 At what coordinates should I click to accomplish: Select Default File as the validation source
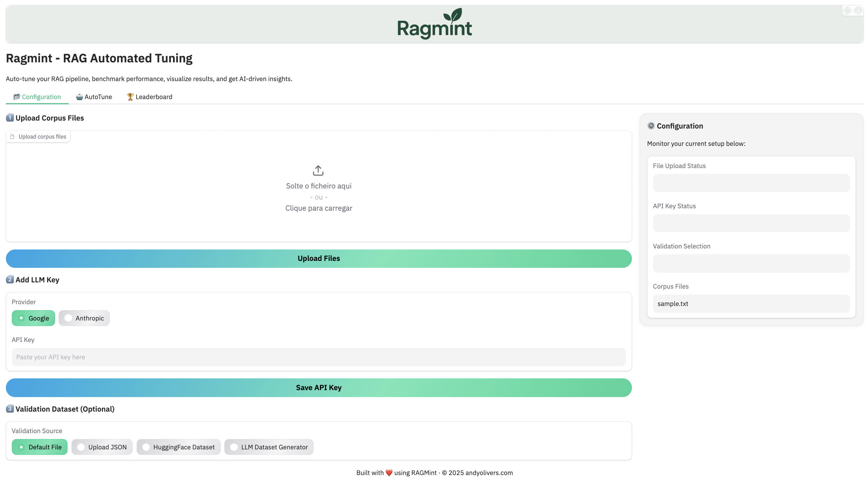[x=40, y=447]
